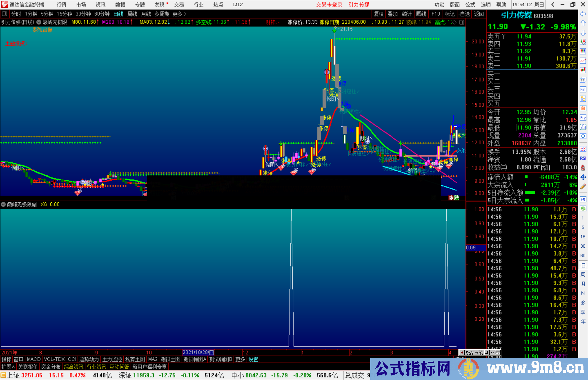Click the 设置 link in indicator bar
This screenshot has height=380, width=588.
(x=253, y=359)
